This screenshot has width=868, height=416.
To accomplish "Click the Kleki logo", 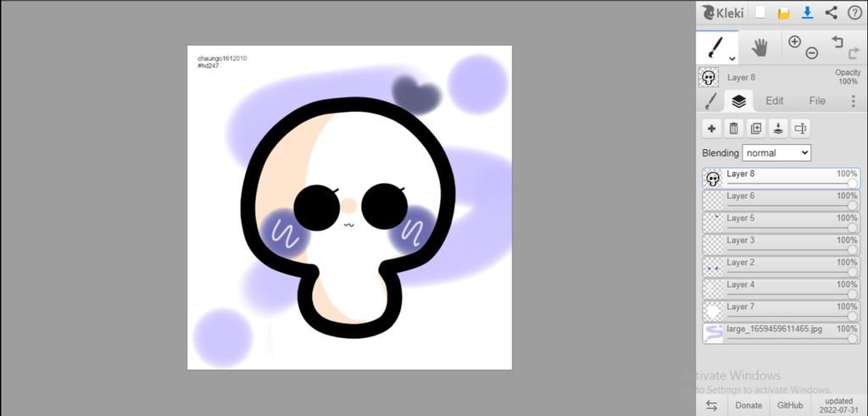I will pos(723,13).
